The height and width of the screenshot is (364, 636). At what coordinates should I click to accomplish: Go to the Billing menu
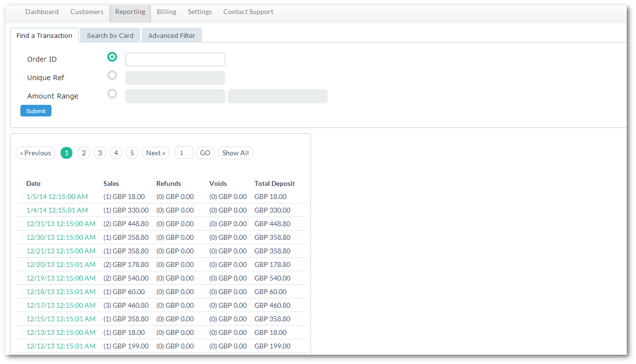[167, 12]
